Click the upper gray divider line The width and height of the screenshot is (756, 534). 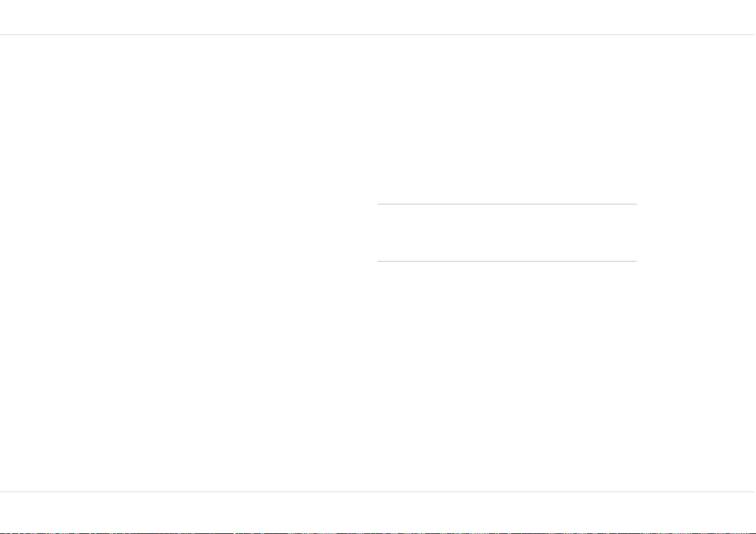(507, 204)
